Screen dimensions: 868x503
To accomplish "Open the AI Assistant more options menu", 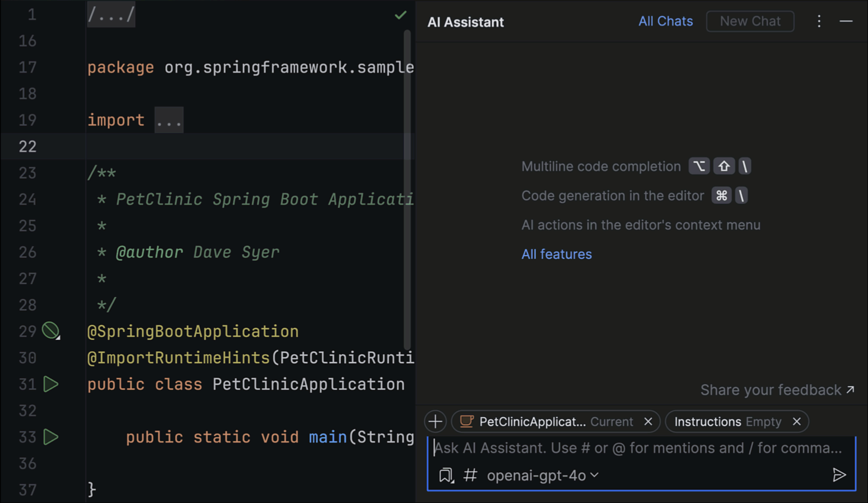I will pyautogui.click(x=819, y=21).
